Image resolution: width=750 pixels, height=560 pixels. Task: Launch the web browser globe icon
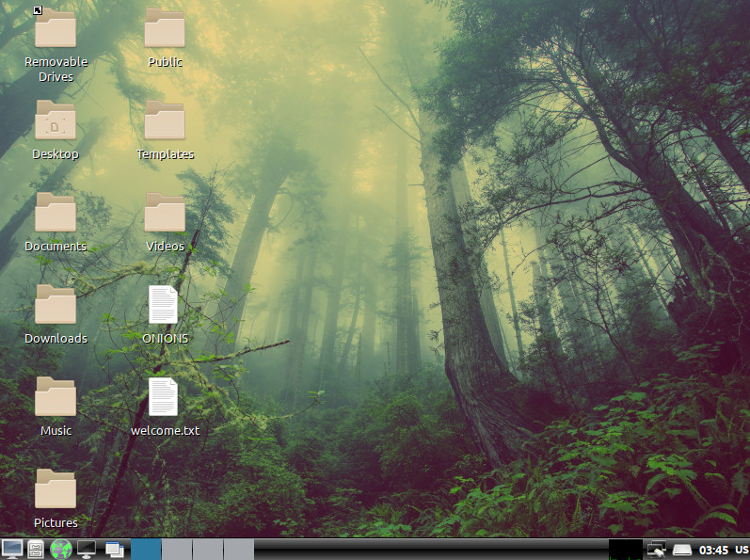point(61,549)
